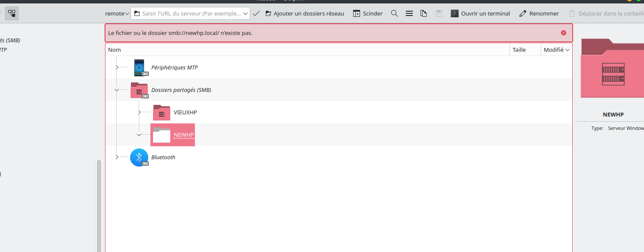The width and height of the screenshot is (644, 252).
Task: Select the NEWHP folder entry
Action: tap(184, 135)
